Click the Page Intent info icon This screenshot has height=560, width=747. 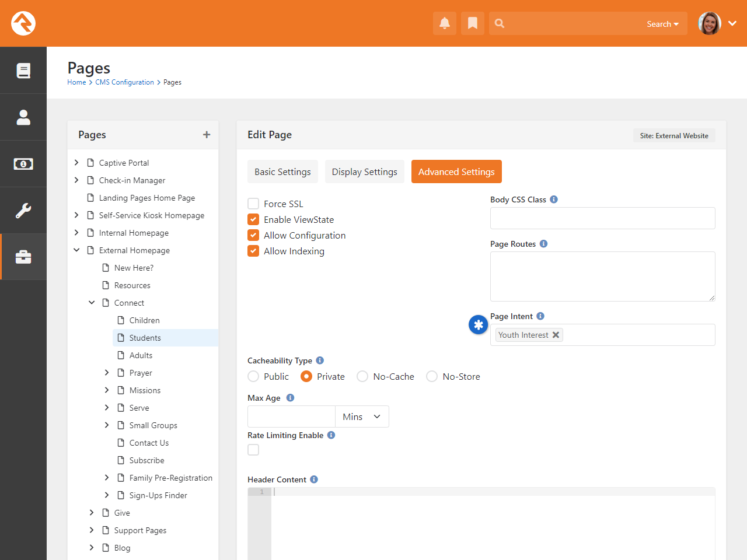(x=540, y=316)
